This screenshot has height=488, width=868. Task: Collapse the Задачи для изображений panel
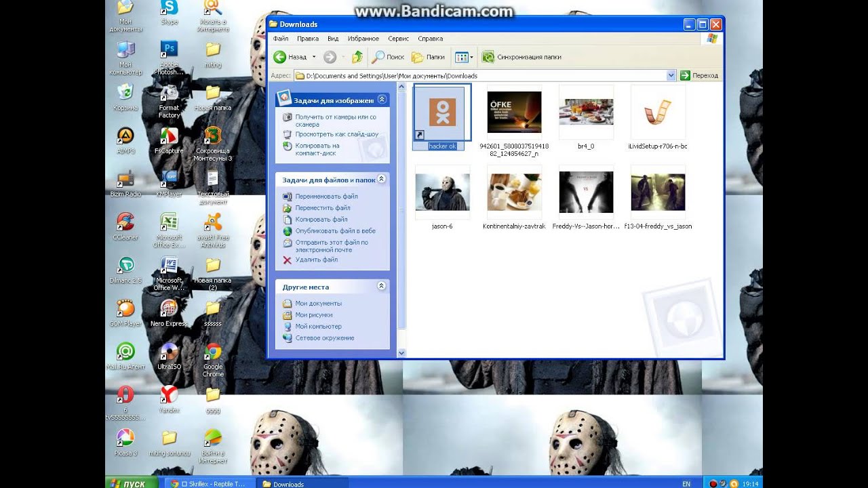coord(382,100)
